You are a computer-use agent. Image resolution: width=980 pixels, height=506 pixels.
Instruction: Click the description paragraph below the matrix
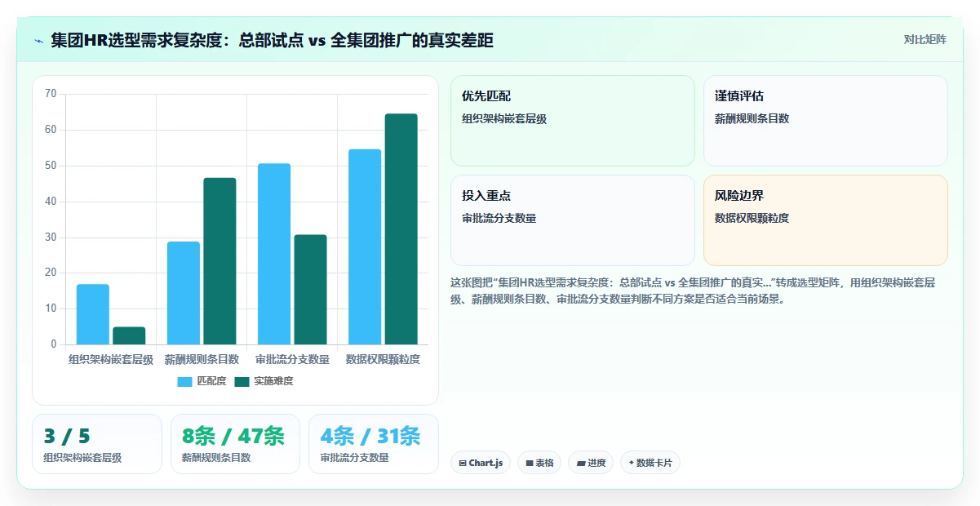point(693,291)
